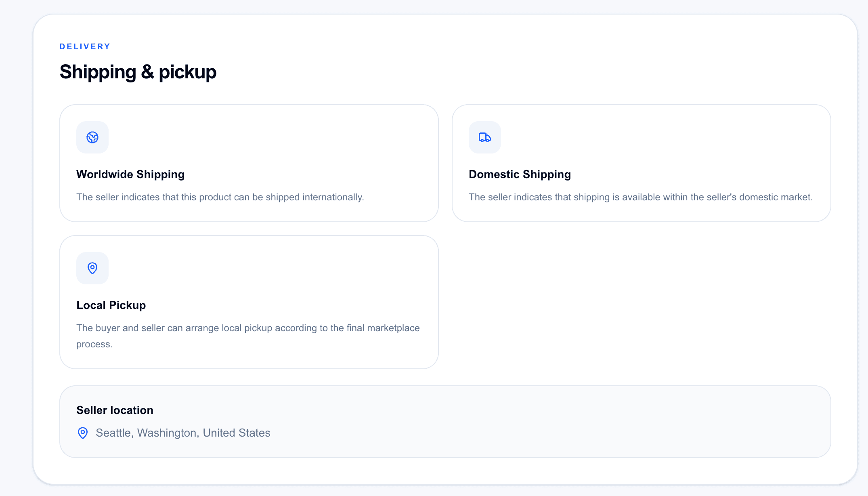The height and width of the screenshot is (496, 868).
Task: Open the Worldwide Shipping card
Action: click(x=249, y=163)
